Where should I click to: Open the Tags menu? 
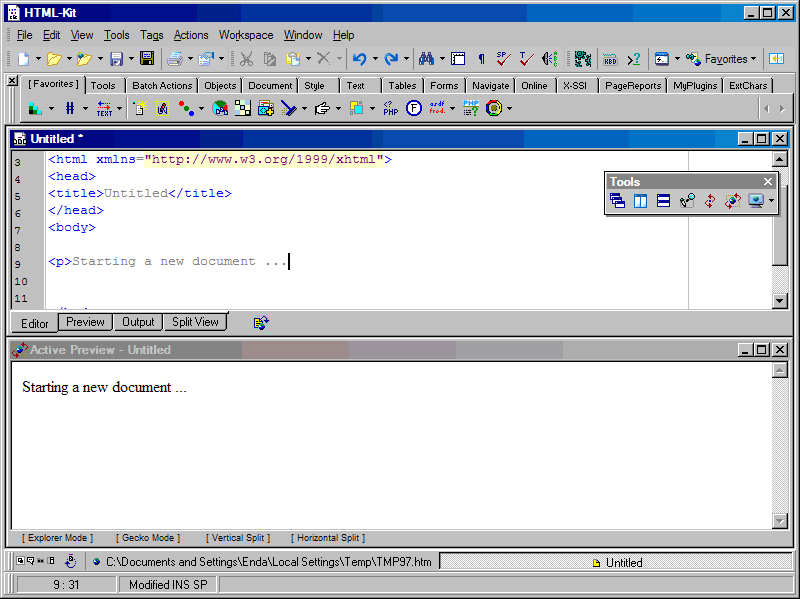152,35
